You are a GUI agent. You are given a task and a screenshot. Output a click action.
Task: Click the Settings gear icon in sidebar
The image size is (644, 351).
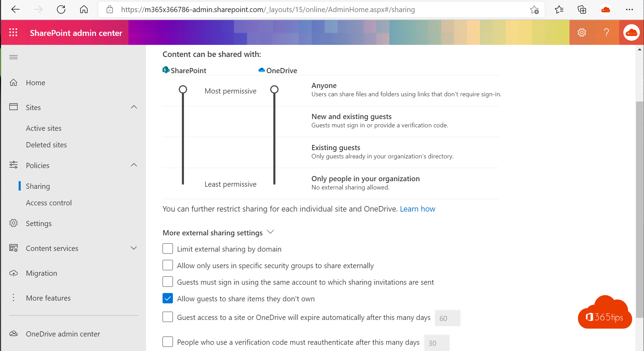[13, 223]
